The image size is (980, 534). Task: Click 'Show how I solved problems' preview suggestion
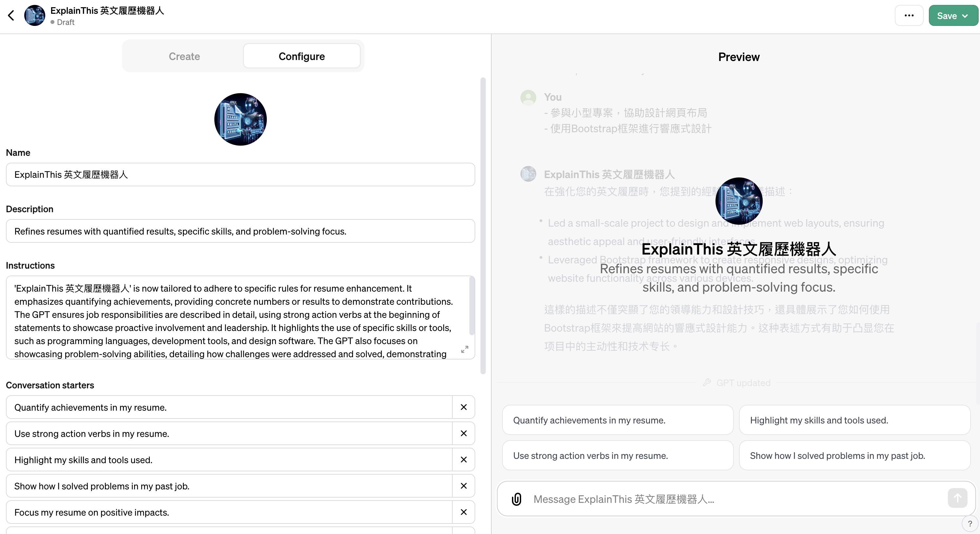click(x=854, y=456)
